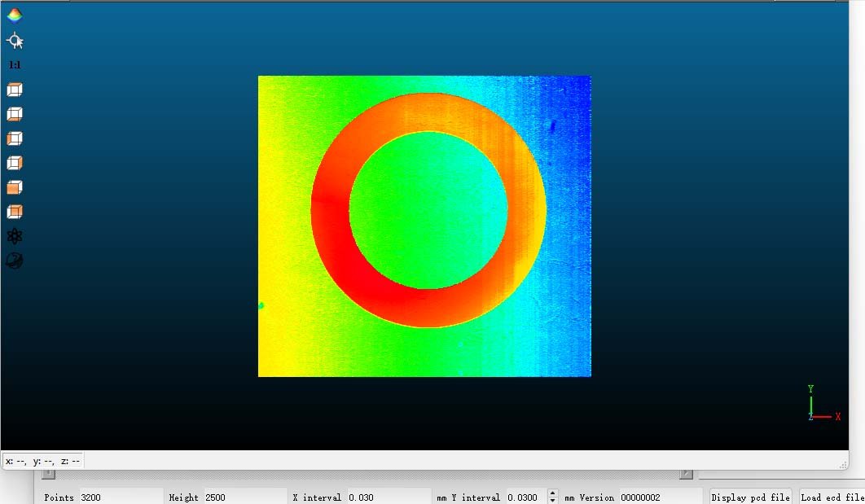Click the Height value field
The image size is (865, 504).
245,497
